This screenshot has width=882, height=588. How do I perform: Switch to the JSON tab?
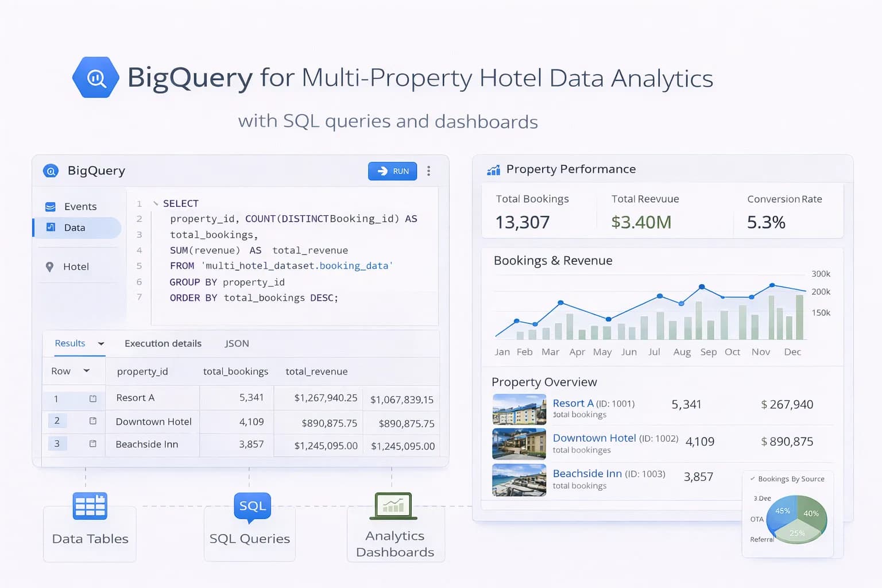237,343
